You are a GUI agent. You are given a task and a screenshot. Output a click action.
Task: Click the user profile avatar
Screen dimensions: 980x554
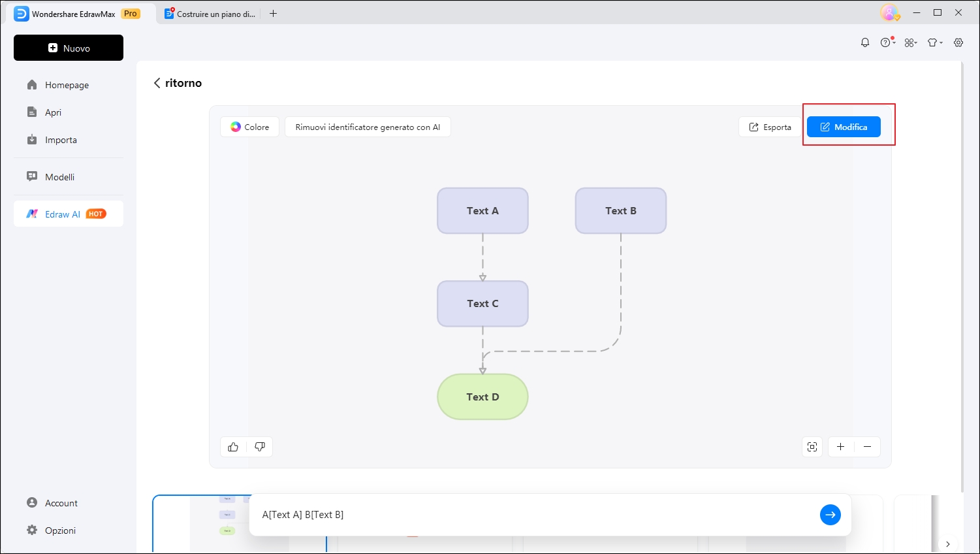tap(889, 12)
